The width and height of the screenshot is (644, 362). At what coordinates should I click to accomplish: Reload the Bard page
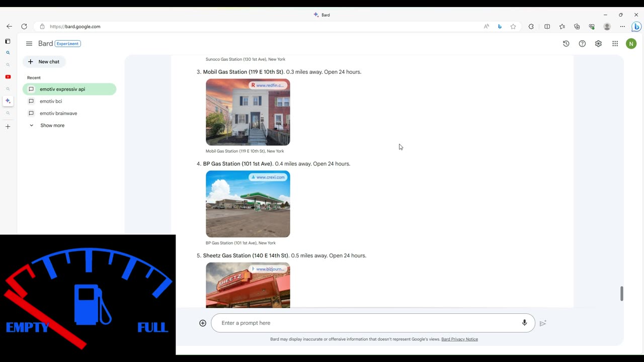click(x=24, y=26)
